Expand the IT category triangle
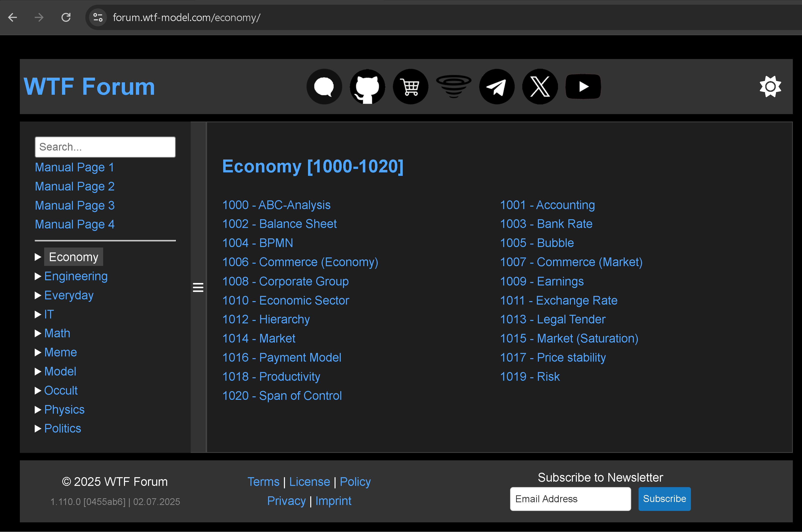Image resolution: width=802 pixels, height=532 pixels. click(x=38, y=314)
